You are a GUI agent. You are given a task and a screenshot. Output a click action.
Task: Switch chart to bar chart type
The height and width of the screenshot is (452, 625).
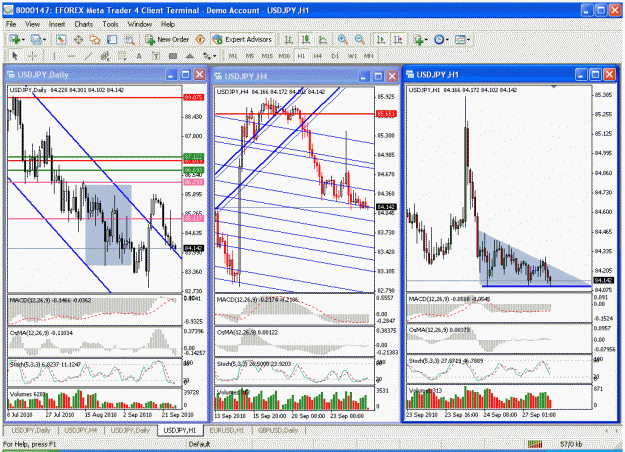(x=289, y=39)
